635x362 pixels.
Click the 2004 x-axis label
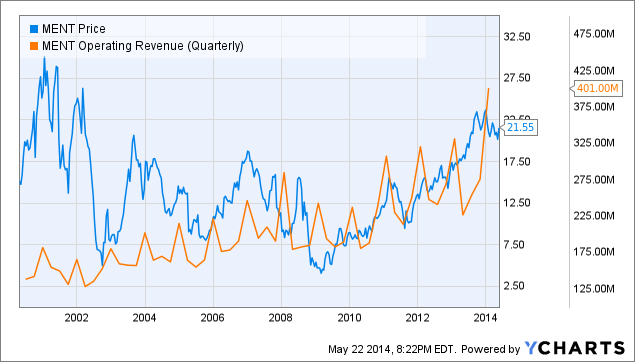coord(144,318)
